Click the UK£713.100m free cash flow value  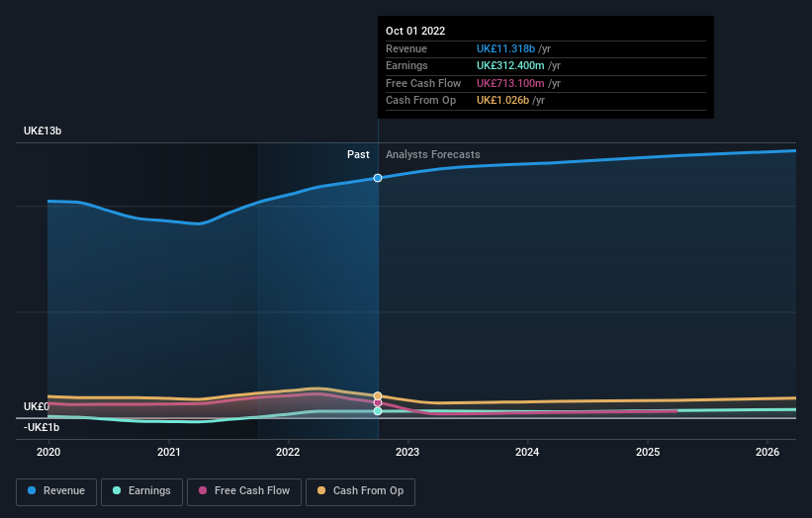point(510,83)
